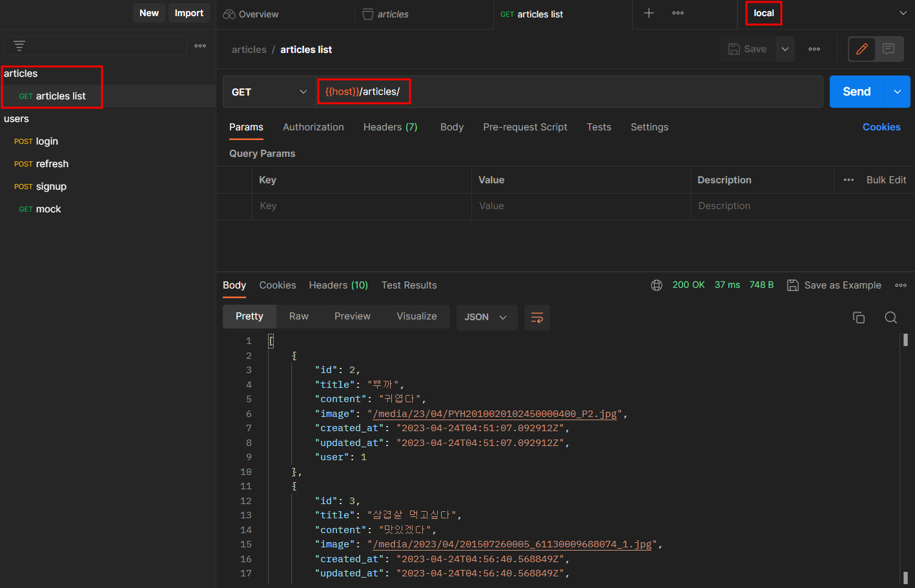Open the Overview tab
Viewport: 915px width, 588px height.
tap(251, 14)
